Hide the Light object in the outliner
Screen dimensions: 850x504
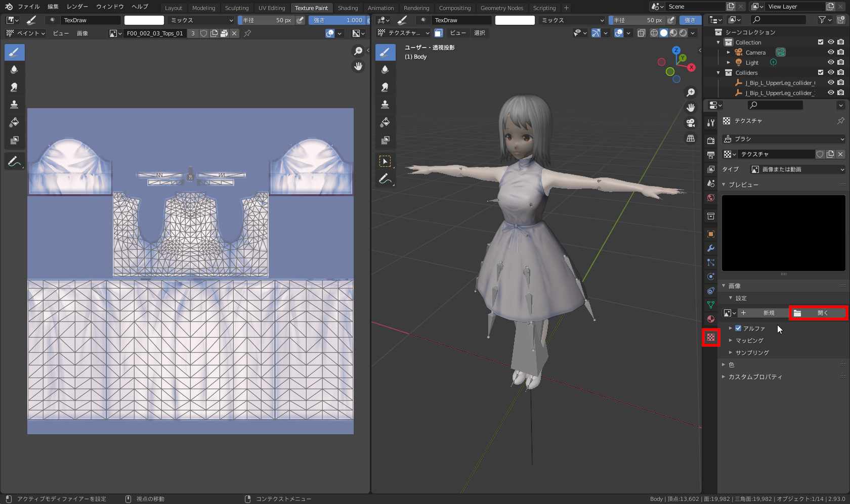[830, 62]
